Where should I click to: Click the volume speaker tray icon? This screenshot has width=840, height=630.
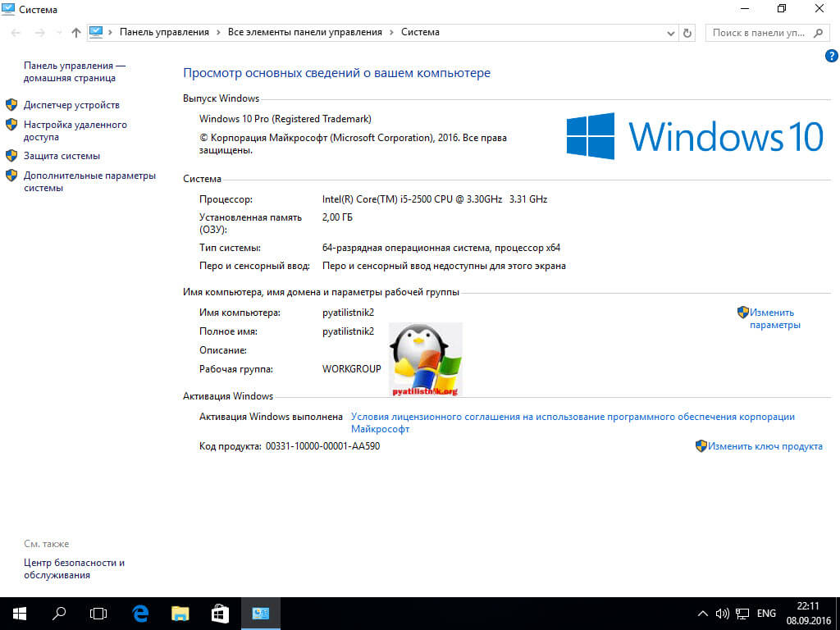[723, 613]
